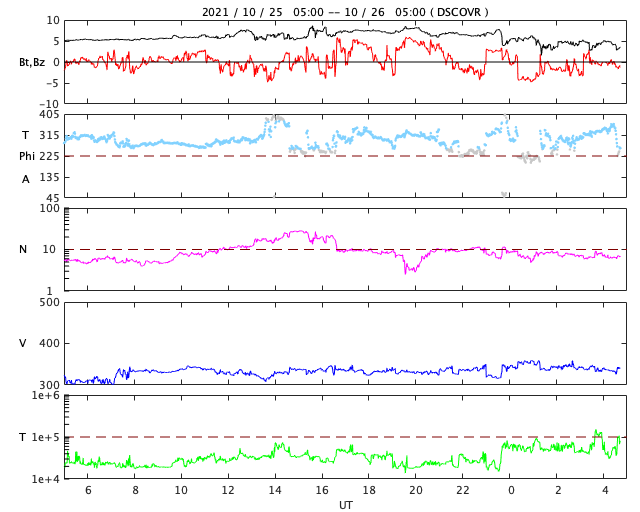The width and height of the screenshot is (640, 512).
Task: Click the '1e+6' temperature tick label
Action: (45, 396)
